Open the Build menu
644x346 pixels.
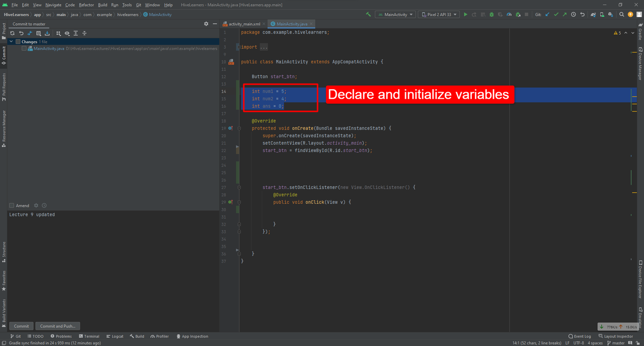pos(103,5)
